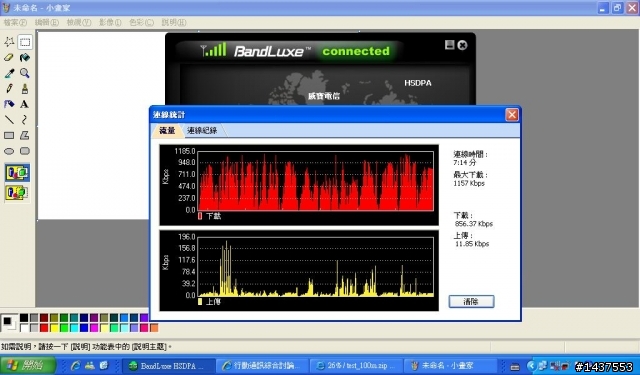Image resolution: width=640 pixels, height=375 pixels.
Task: Switch to the 流量 tab
Action: 167,131
